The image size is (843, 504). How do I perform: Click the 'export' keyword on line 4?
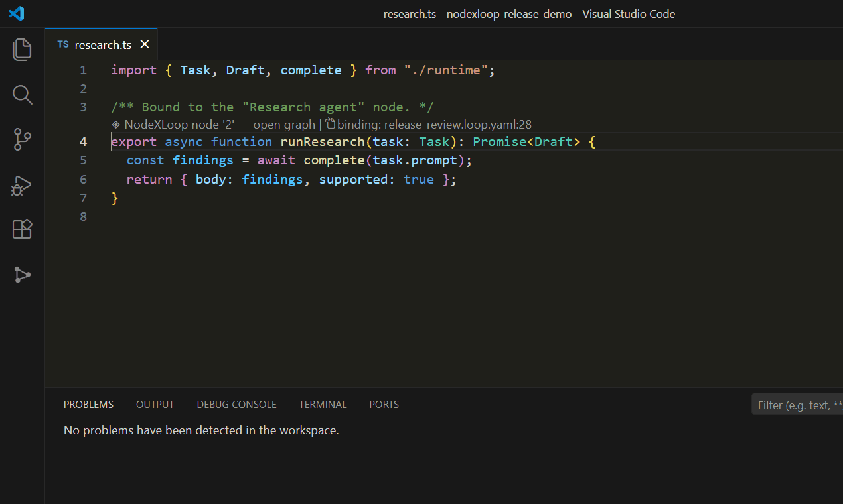click(x=134, y=141)
